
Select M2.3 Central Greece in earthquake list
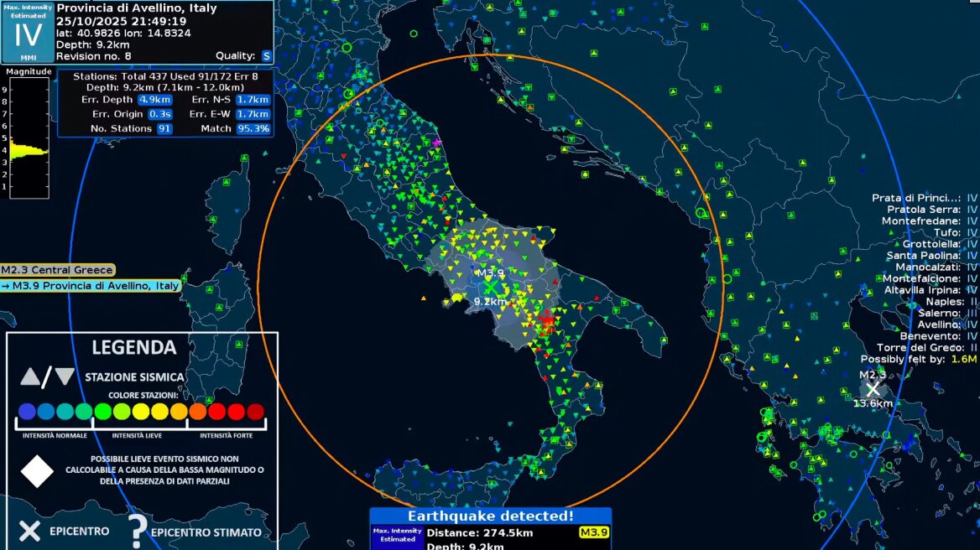tap(57, 270)
